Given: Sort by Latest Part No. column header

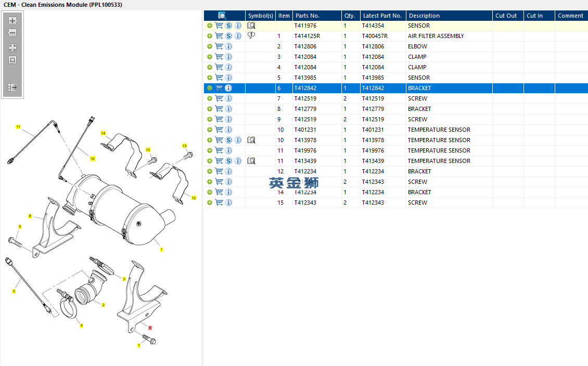Looking at the screenshot, I should click(383, 16).
